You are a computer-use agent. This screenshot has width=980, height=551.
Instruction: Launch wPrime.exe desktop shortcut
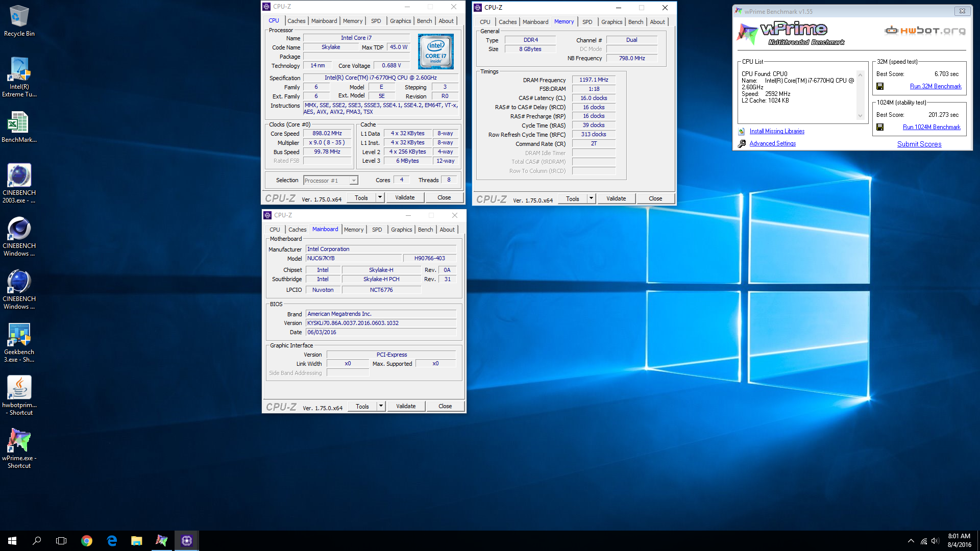(x=19, y=449)
